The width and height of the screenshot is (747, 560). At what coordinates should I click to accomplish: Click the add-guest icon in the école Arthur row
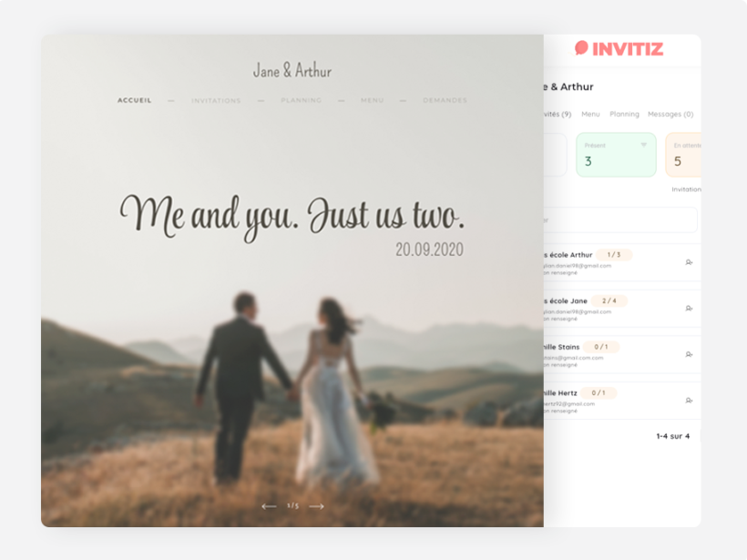pyautogui.click(x=689, y=262)
